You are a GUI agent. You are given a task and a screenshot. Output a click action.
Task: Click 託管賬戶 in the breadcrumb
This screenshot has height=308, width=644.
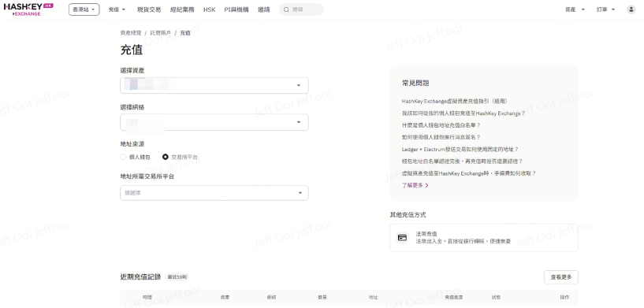pos(161,33)
